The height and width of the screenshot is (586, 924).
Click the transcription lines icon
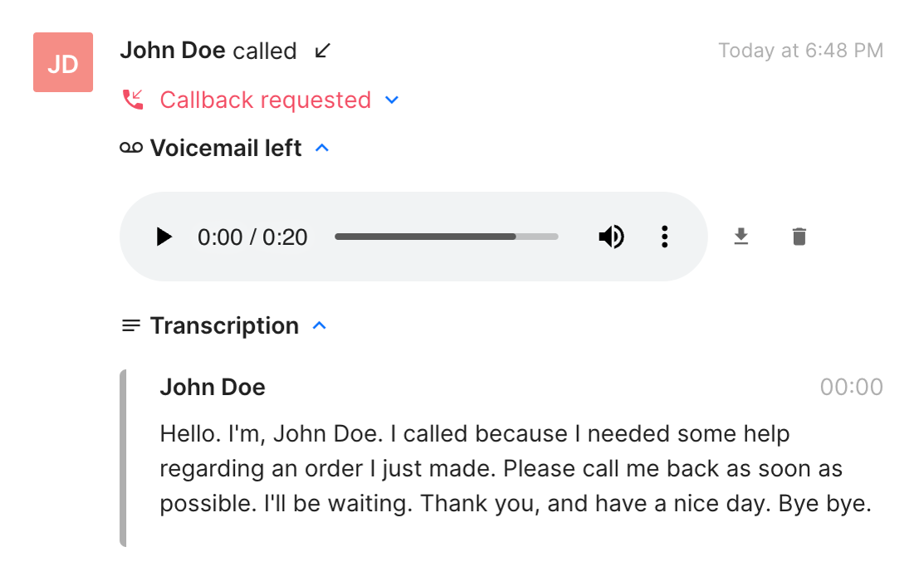(131, 325)
